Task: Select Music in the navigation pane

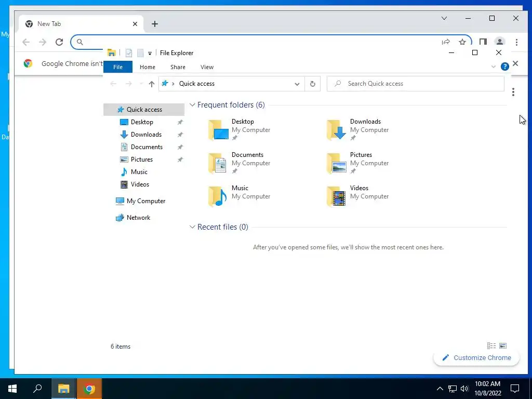Action: pos(139,171)
